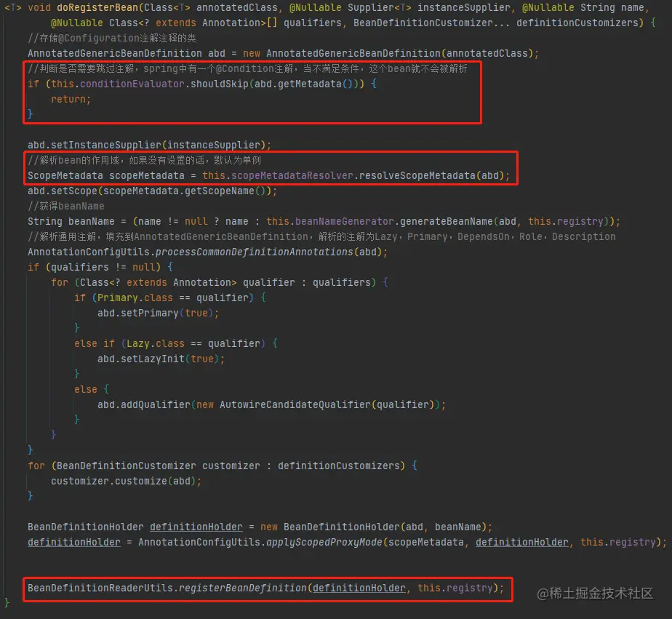Click 'new AnnotatedGenericBeanDefinition(annotatedClass)' expression
The height and width of the screenshot is (619, 672).
click(388, 54)
